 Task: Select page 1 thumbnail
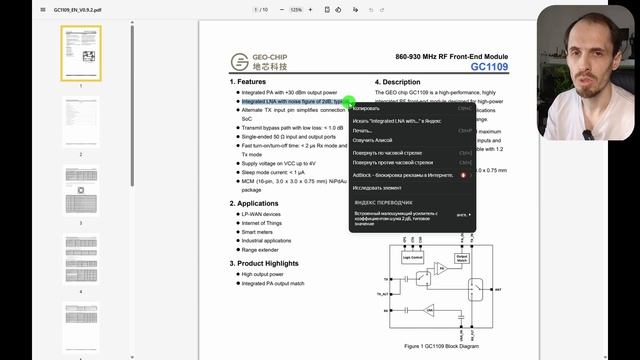point(81,53)
